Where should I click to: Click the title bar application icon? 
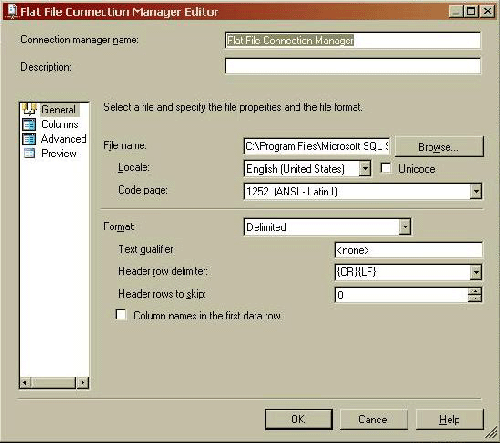point(12,11)
